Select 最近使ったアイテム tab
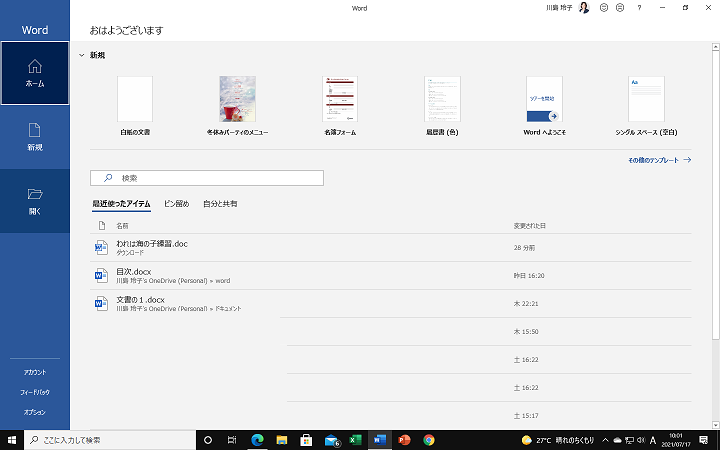Image resolution: width=720 pixels, height=450 pixels. point(121,204)
